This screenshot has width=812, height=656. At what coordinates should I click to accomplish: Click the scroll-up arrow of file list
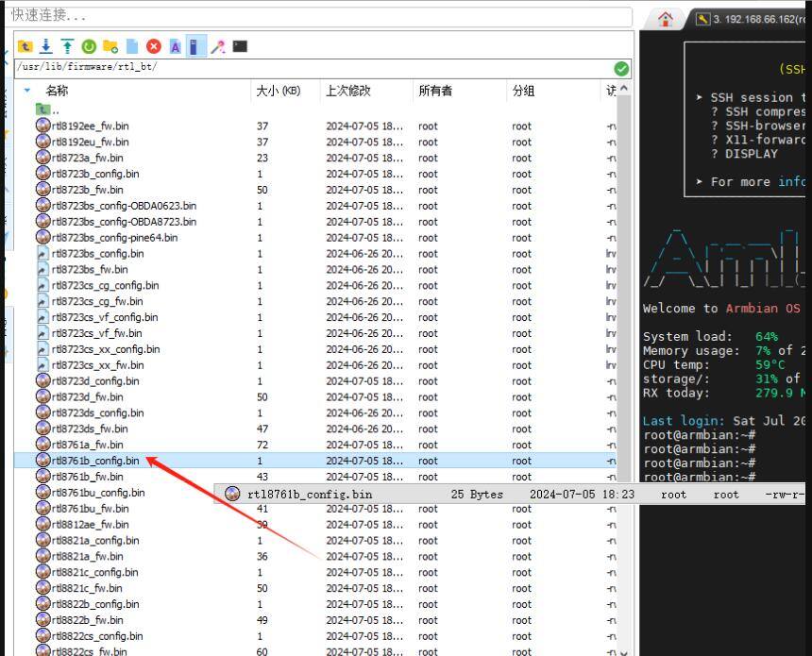pos(624,88)
